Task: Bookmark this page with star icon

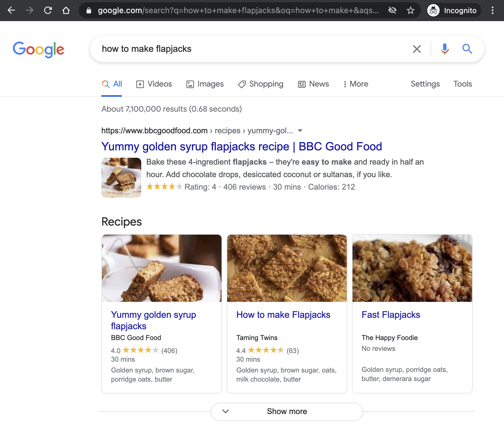Action: (410, 11)
